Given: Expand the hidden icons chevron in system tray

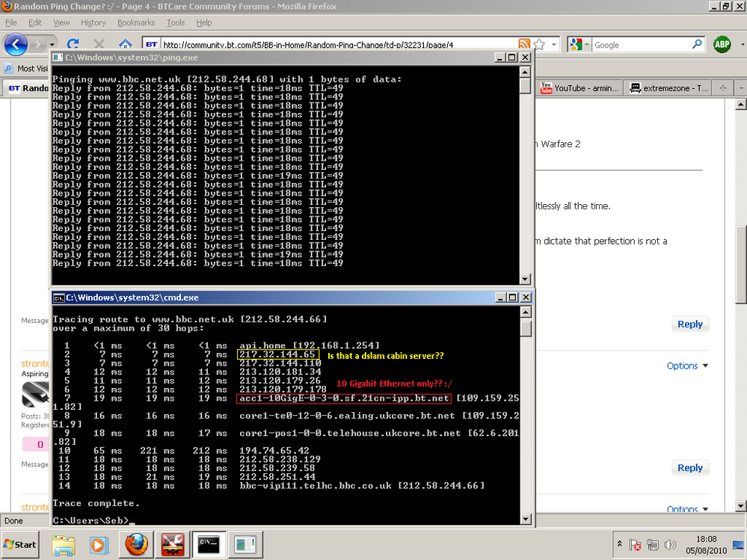Looking at the screenshot, I should pos(620,545).
